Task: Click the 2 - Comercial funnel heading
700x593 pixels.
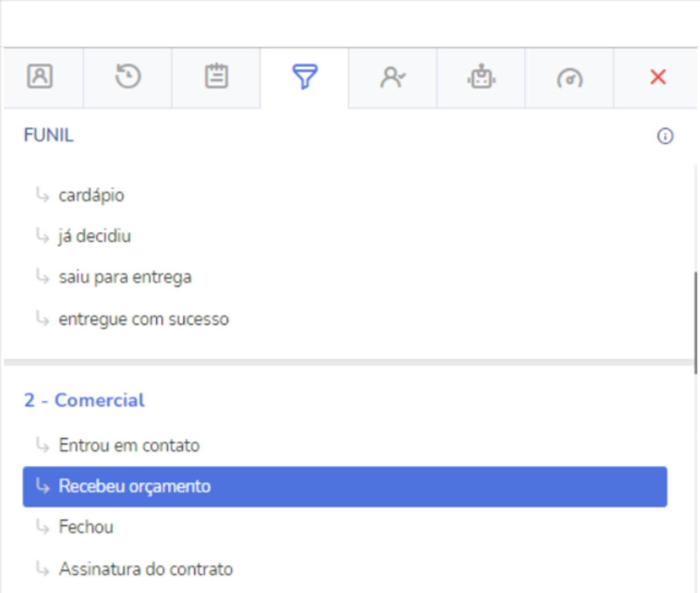Action: (84, 400)
